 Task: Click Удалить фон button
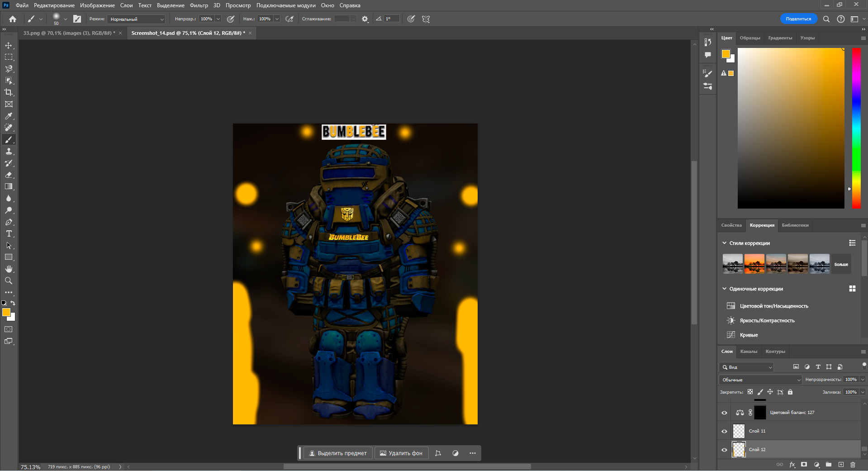point(401,453)
